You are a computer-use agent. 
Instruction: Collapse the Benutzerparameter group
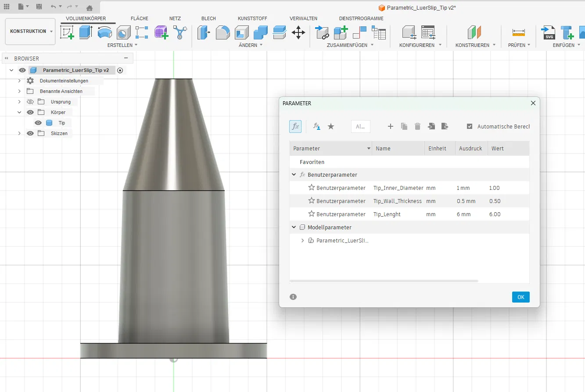coord(294,175)
